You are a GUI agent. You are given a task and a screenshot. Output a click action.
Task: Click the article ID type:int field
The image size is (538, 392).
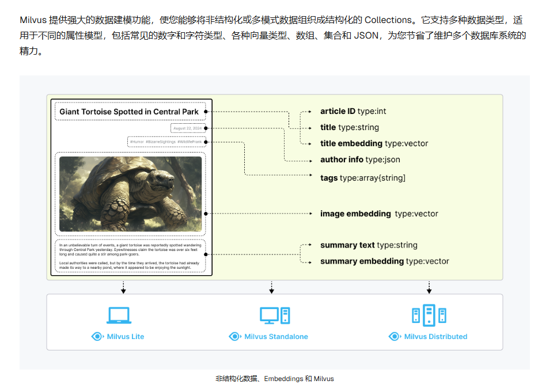pos(353,111)
